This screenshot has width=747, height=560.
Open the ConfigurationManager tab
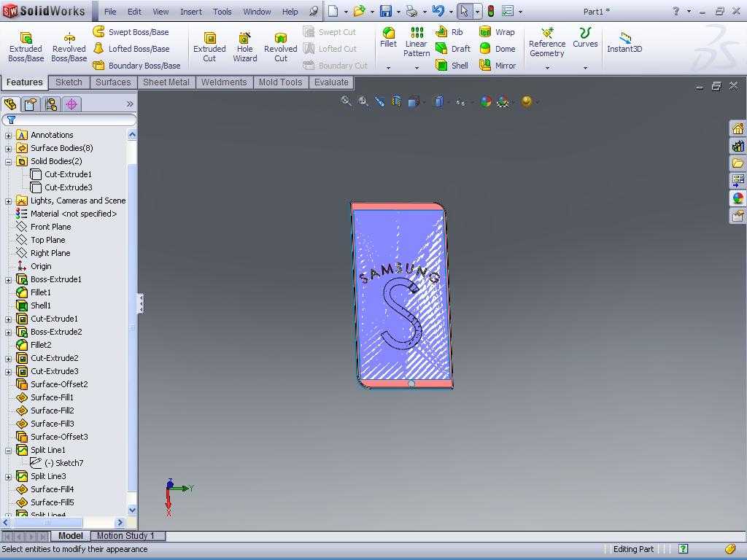[x=51, y=104]
